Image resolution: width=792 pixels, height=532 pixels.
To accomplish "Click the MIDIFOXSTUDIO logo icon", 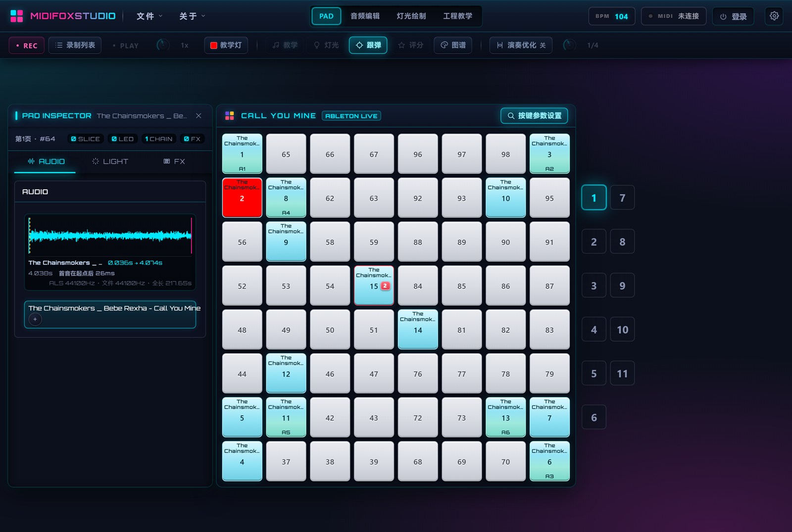I will [x=17, y=16].
